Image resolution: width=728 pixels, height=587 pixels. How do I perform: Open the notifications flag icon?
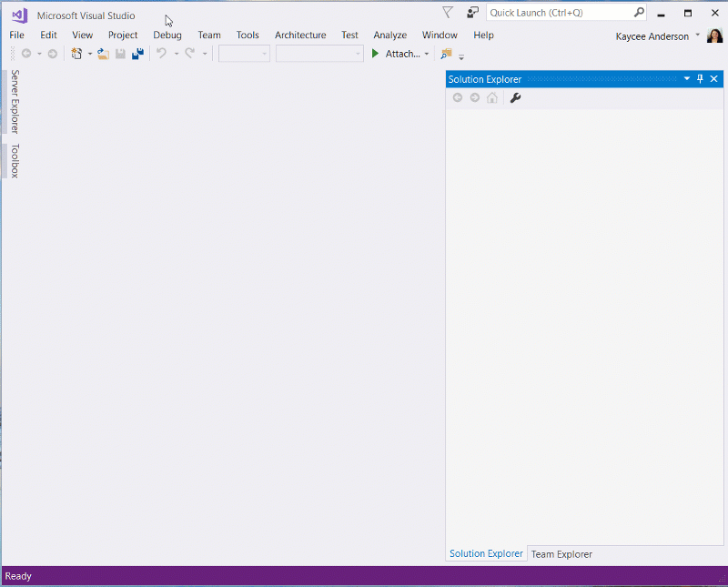[x=447, y=13]
